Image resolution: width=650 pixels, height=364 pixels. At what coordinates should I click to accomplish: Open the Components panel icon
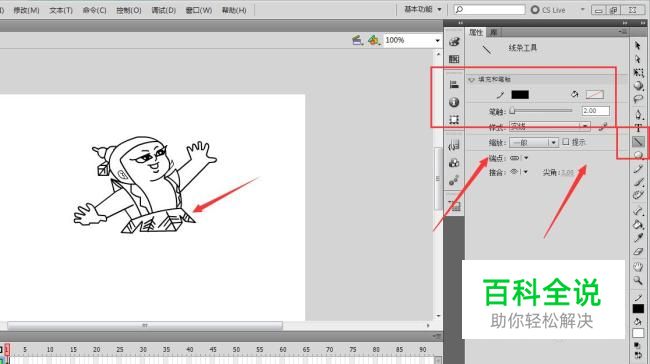(454, 163)
